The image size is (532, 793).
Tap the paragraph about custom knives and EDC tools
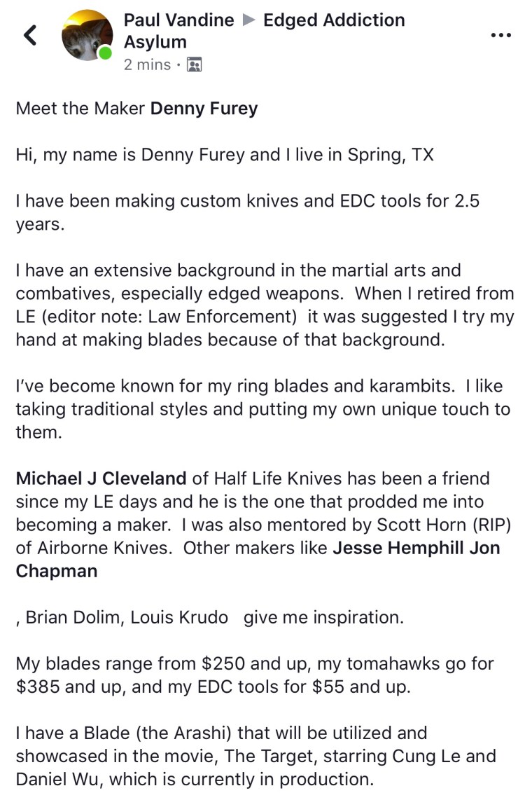(247, 212)
